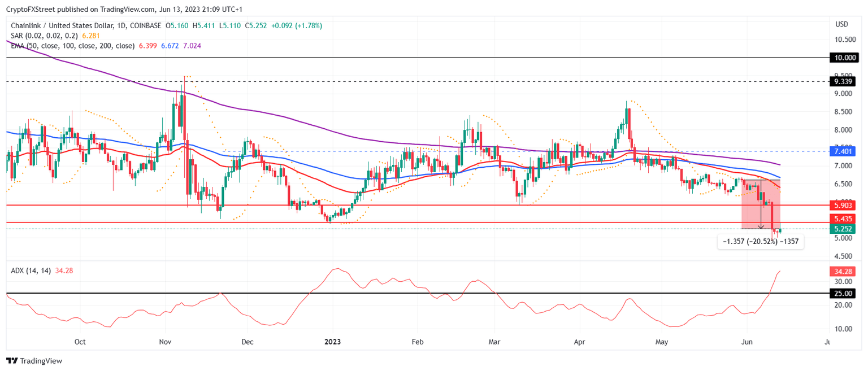Click the black 9.339 price flag
The image size is (868, 371).
point(842,81)
